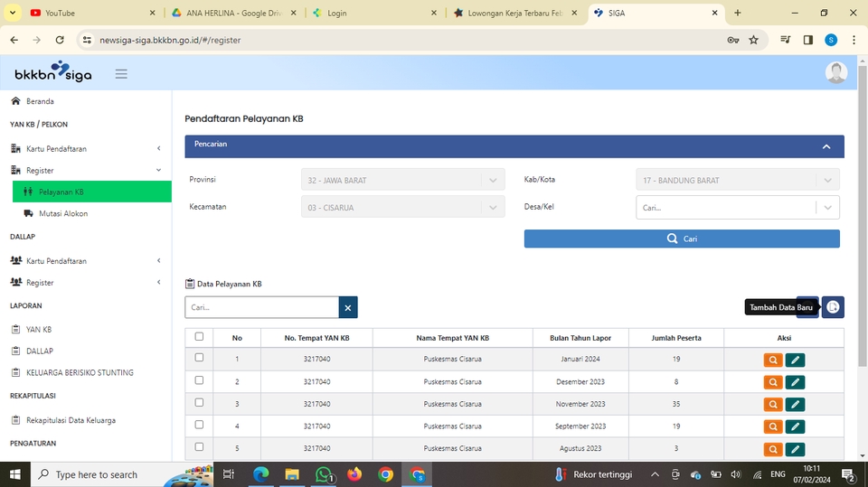The width and height of the screenshot is (868, 487).
Task: Edit the September 2023 record
Action: pos(795,426)
